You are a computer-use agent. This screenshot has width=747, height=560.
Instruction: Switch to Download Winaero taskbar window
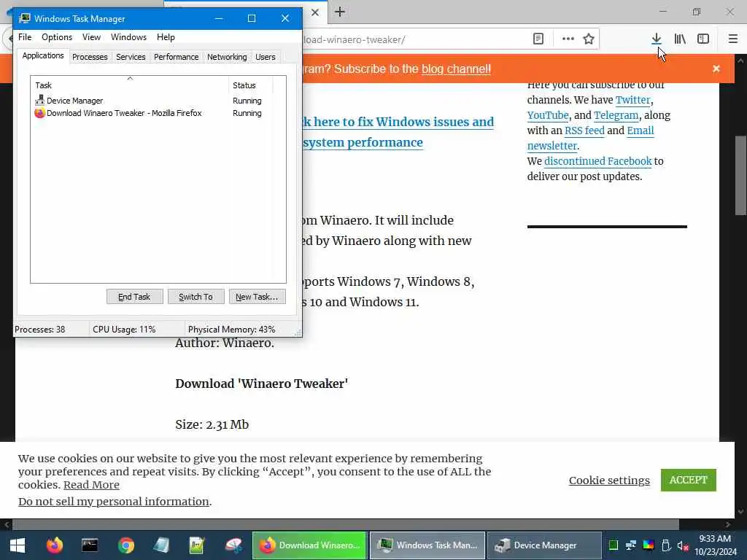(309, 545)
